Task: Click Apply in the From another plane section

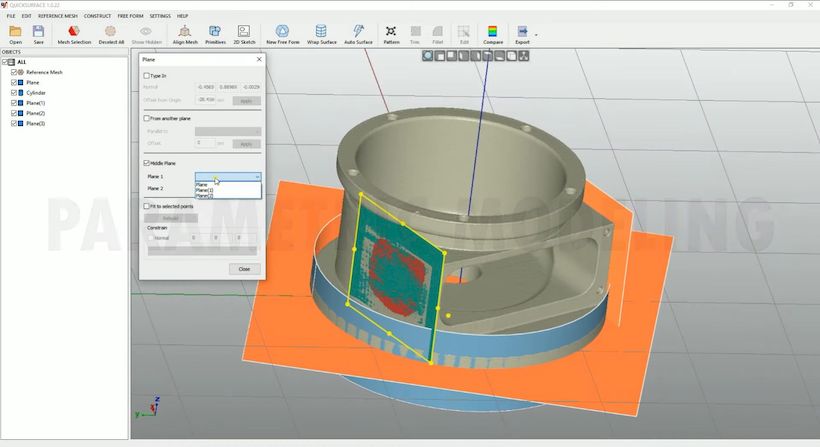Action: [x=246, y=144]
